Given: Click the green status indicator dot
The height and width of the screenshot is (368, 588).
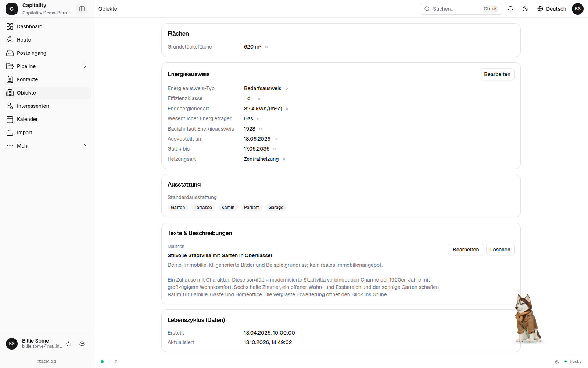Looking at the screenshot, I should tap(102, 362).
